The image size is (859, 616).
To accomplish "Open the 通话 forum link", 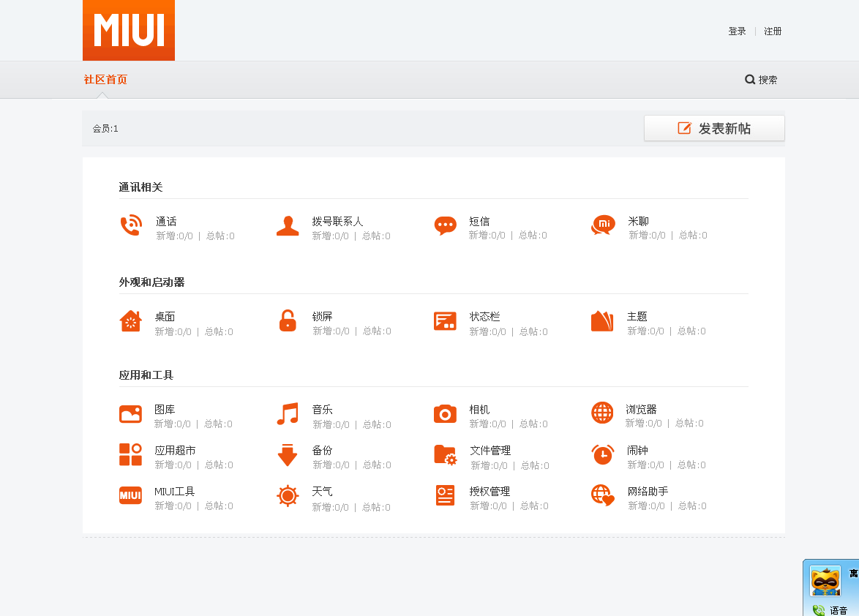I will 166,221.
